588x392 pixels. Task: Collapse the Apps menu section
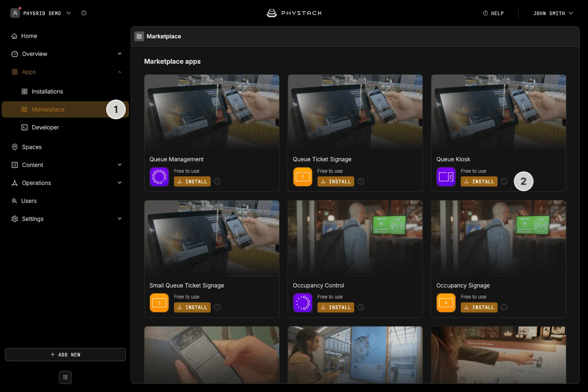120,72
